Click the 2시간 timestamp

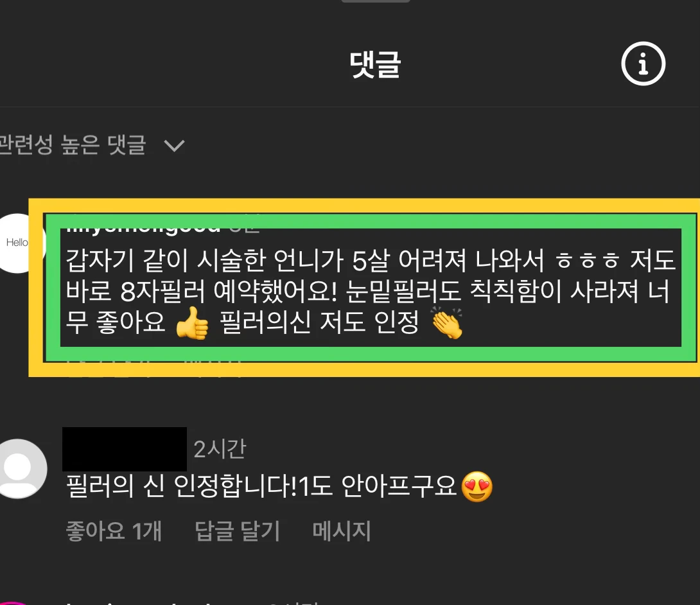coord(220,449)
